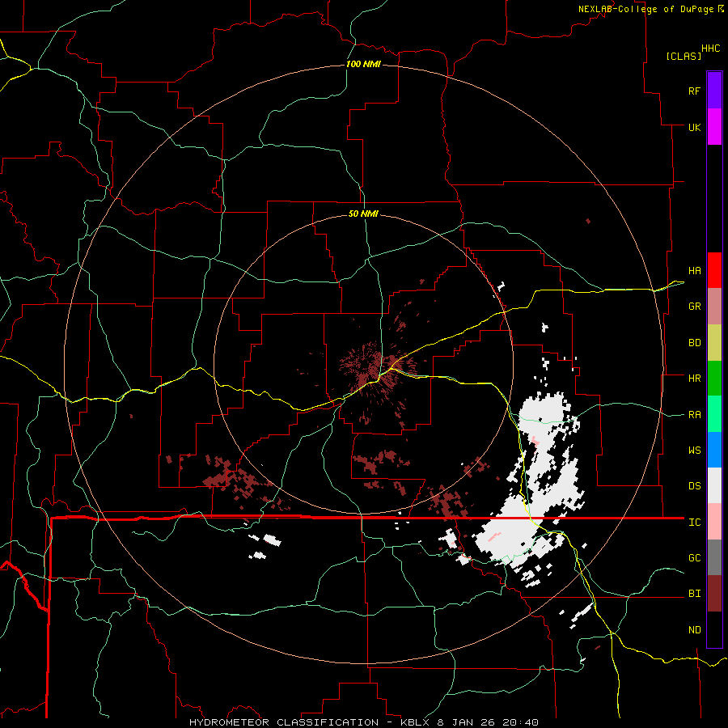Click the DS legend label
728x728 pixels.
point(694,486)
